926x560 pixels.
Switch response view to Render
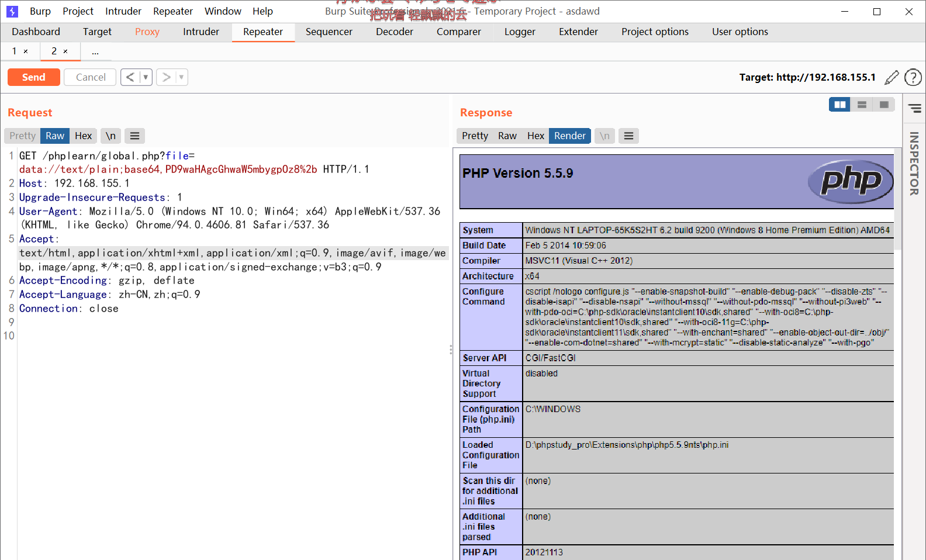point(570,136)
